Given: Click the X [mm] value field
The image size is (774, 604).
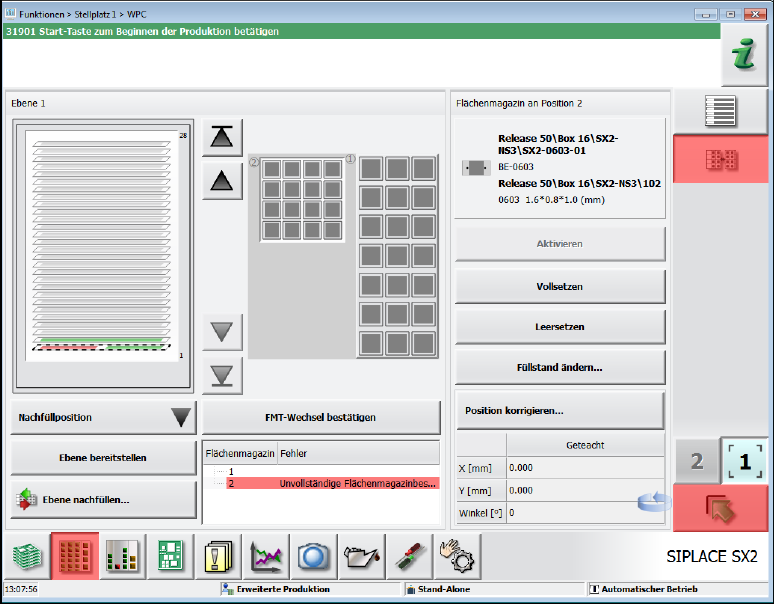Looking at the screenshot, I should coord(585,467).
